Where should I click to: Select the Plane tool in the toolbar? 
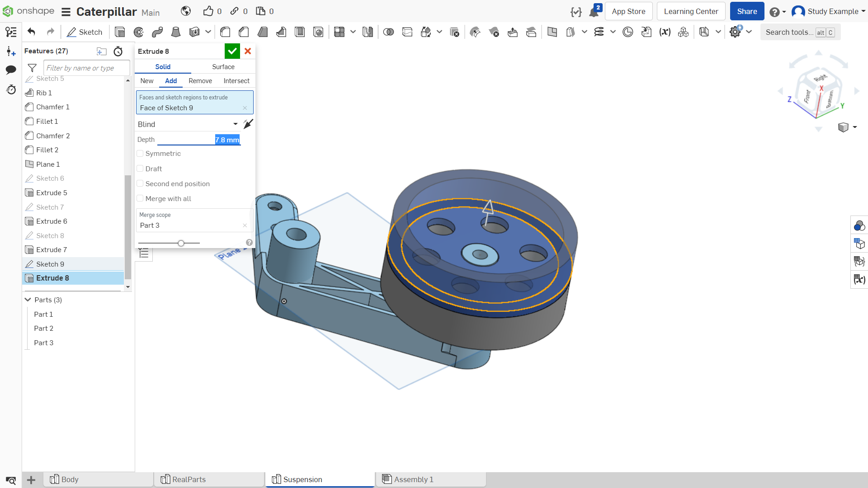pos(552,32)
